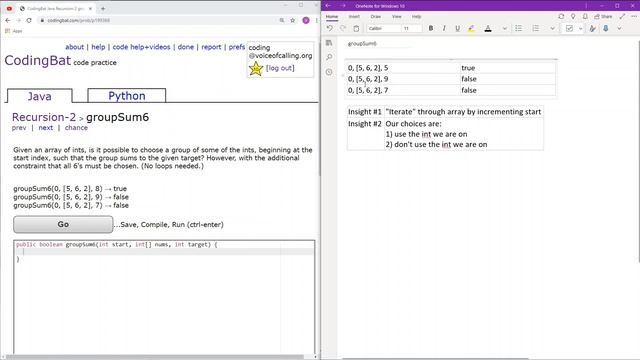Screen dimensions: 640x360
Task: Select the Python tab
Action: point(127,96)
